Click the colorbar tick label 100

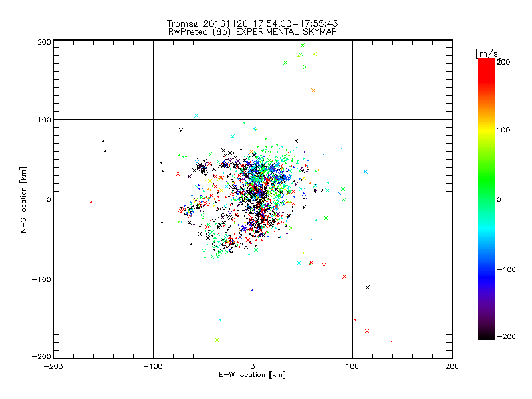(x=503, y=130)
